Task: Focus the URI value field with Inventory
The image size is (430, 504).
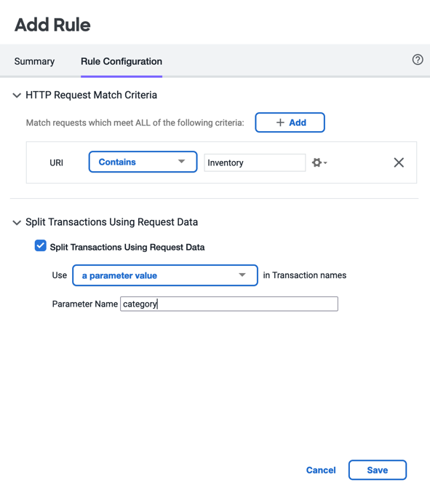Action: pyautogui.click(x=255, y=162)
